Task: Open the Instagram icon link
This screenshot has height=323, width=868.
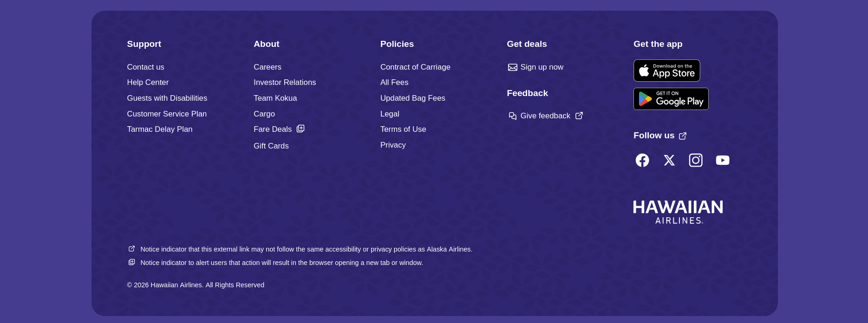Action: click(x=696, y=160)
